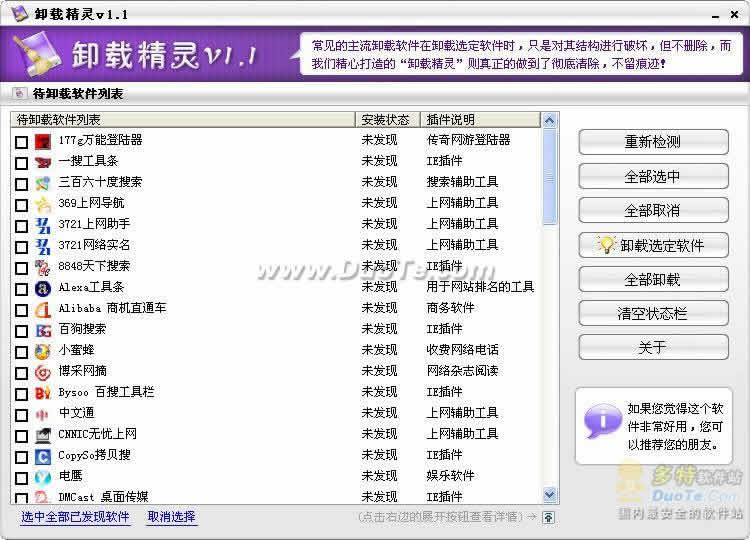The image size is (750, 540).
Task: Click the 177g万能登陆器 red icon
Action: click(x=43, y=142)
